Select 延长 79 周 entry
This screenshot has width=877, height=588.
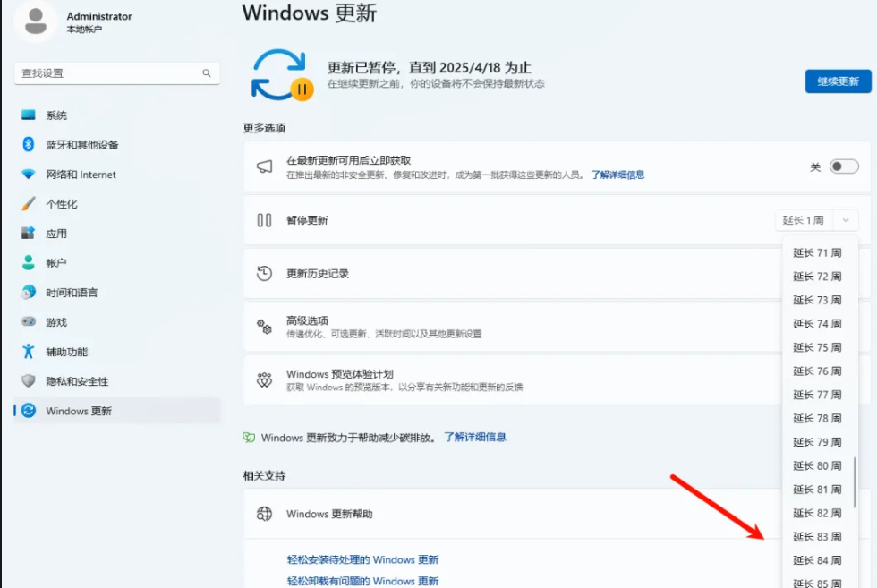(x=817, y=442)
